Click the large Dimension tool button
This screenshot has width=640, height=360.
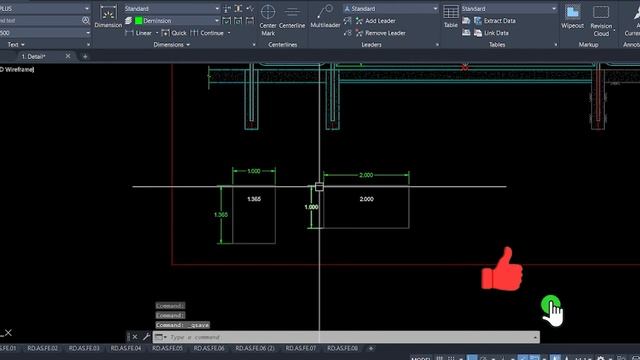(x=108, y=17)
